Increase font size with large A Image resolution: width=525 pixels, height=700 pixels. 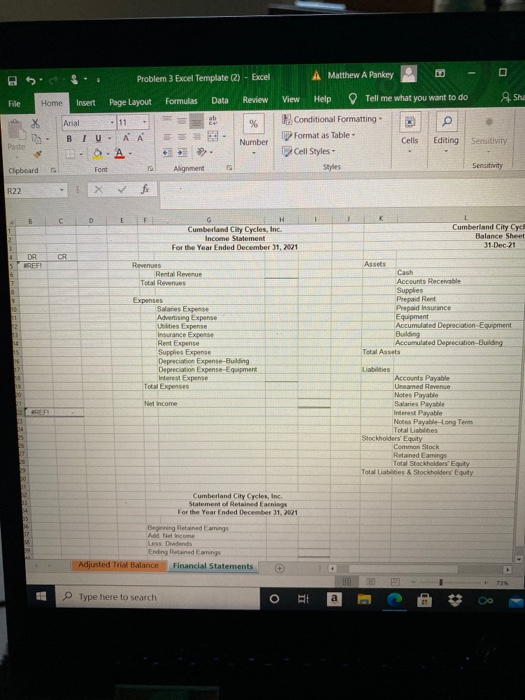pyautogui.click(x=126, y=138)
